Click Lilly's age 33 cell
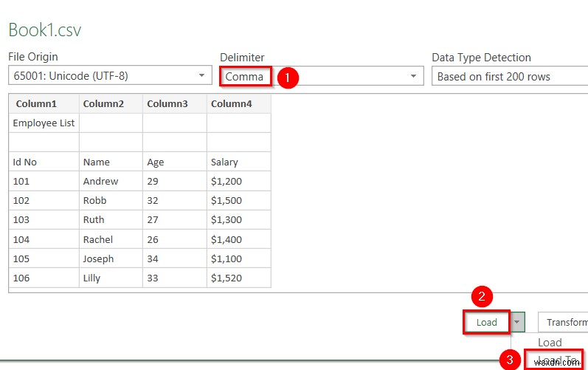Screen dimensions: 588x370 pos(175,278)
